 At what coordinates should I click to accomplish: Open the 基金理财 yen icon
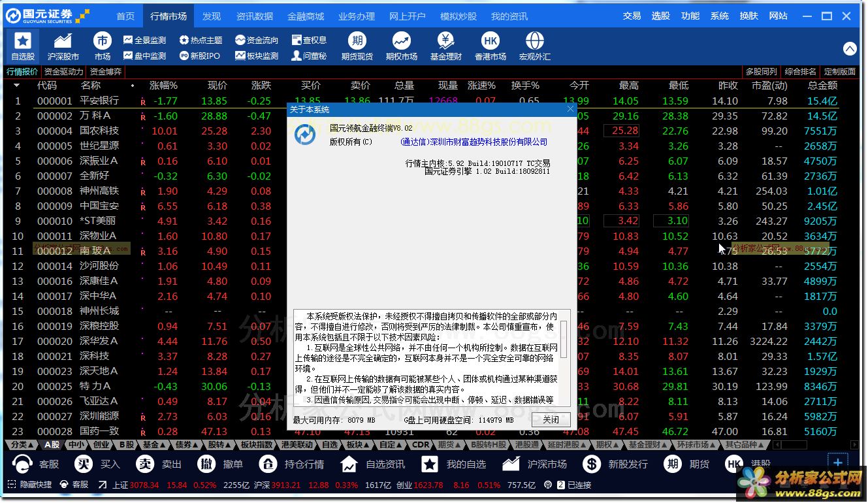[446, 46]
